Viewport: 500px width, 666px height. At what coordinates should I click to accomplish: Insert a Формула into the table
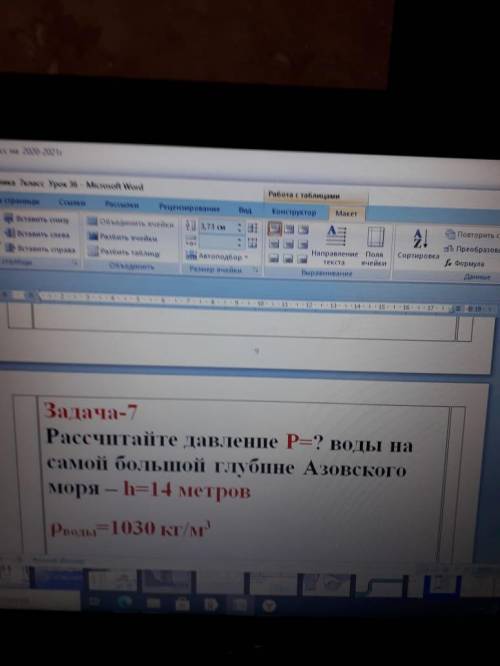pos(465,263)
